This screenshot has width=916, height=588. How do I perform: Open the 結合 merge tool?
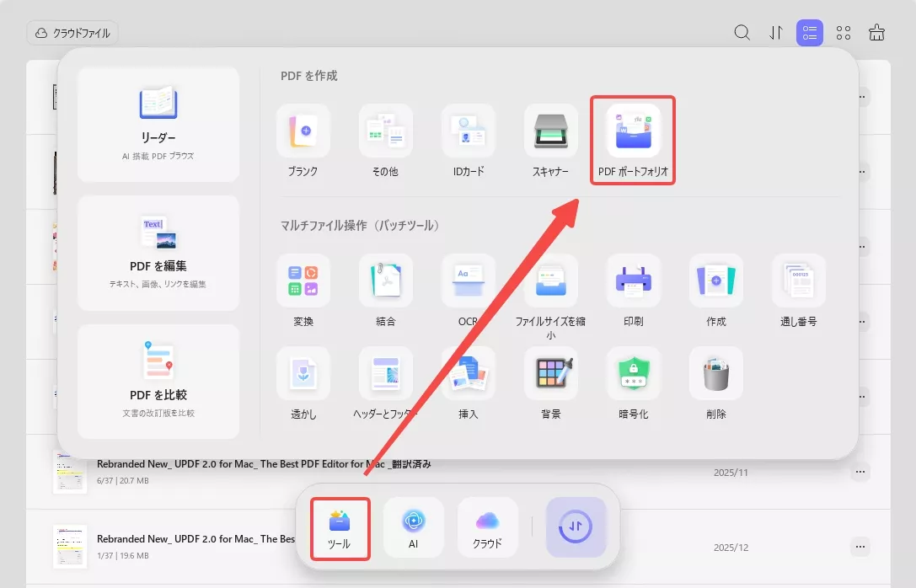pyautogui.click(x=386, y=291)
